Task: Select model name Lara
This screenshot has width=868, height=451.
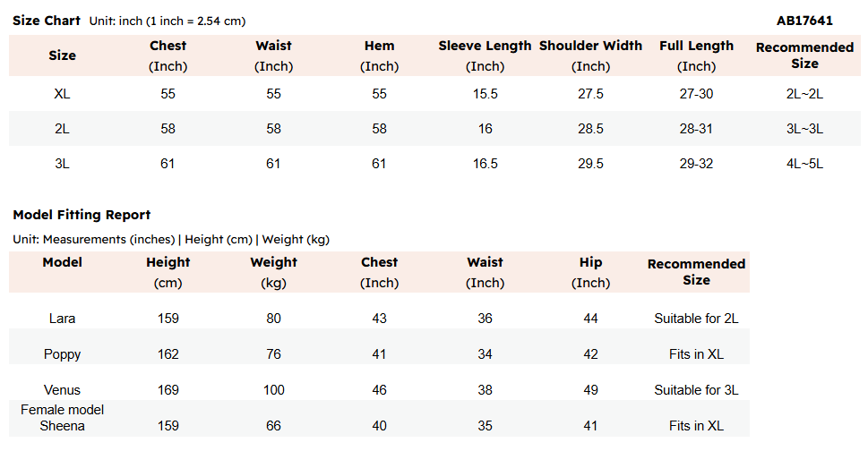Action: (62, 319)
